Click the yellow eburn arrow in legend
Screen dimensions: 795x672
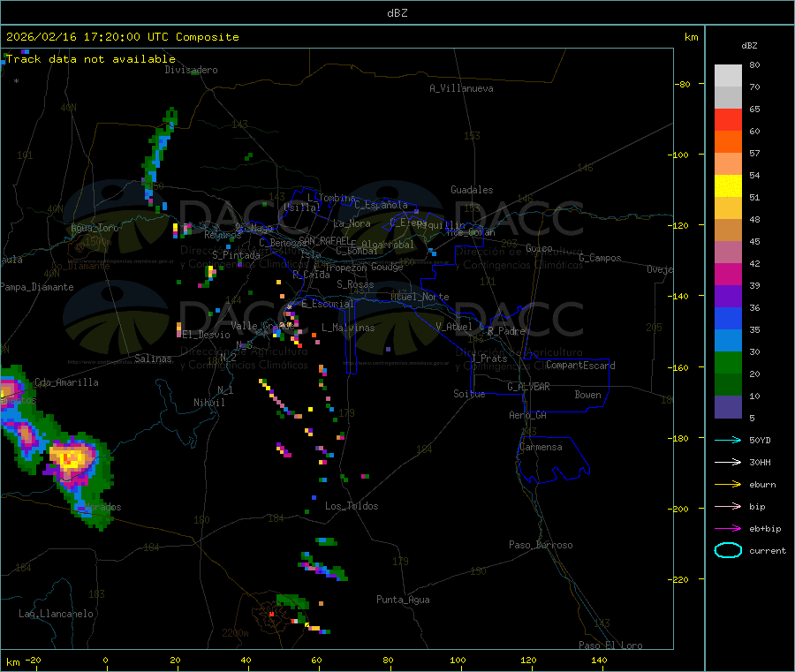point(728,485)
